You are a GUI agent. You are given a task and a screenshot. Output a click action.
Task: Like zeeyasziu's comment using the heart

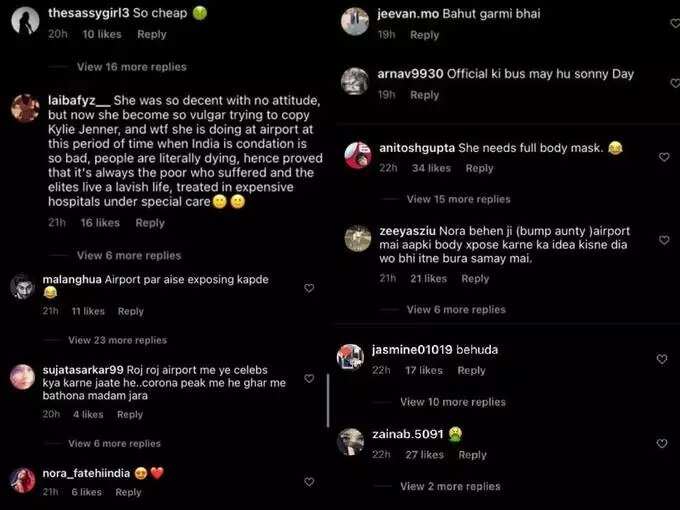click(664, 240)
